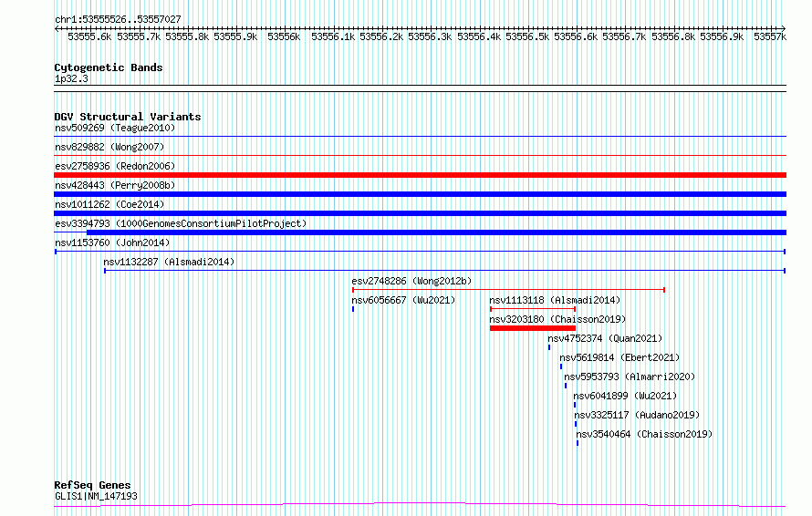
Task: Click the 53556.2k ruler tick label
Action: (381, 36)
